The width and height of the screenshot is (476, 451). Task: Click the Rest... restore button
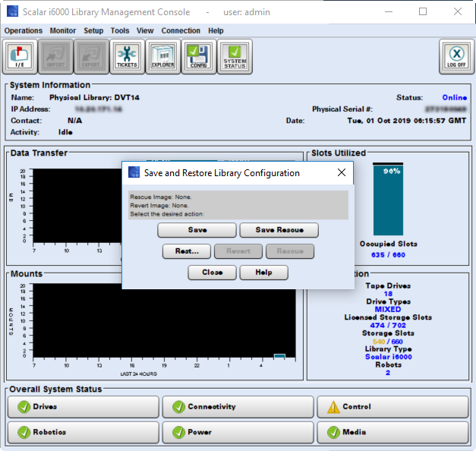187,251
